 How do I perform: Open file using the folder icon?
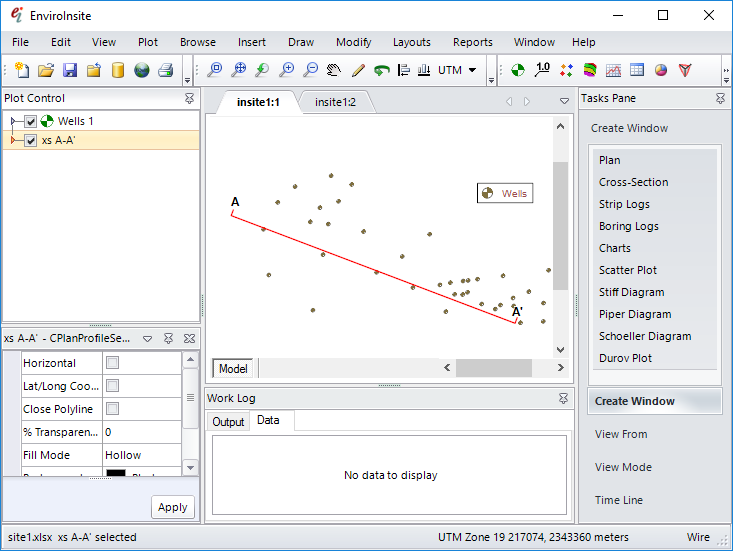point(46,70)
